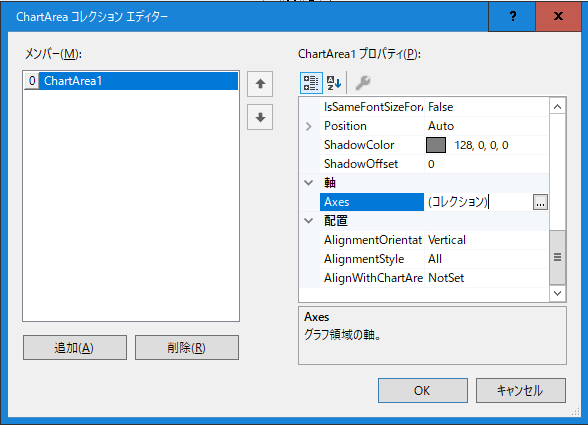The width and height of the screenshot is (588, 425).
Task: Select ChartArea1 in members list
Action: click(x=131, y=81)
